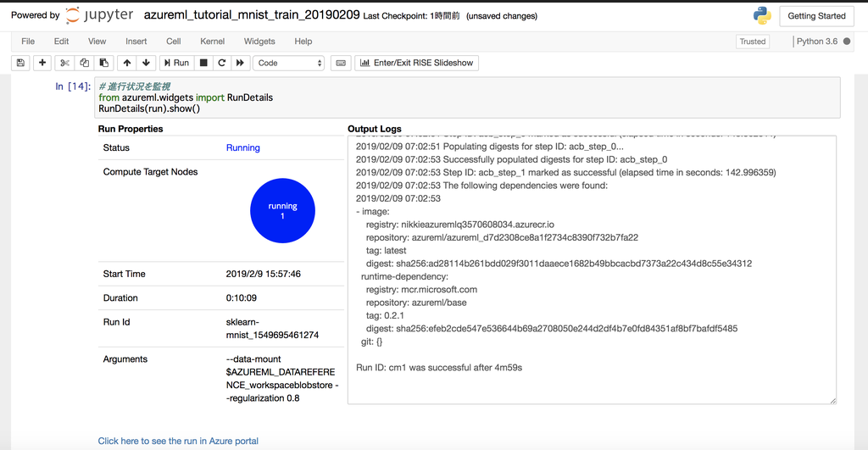Click the Trusted notebook indicator
Image resolution: width=868 pixels, height=450 pixels.
pyautogui.click(x=753, y=42)
